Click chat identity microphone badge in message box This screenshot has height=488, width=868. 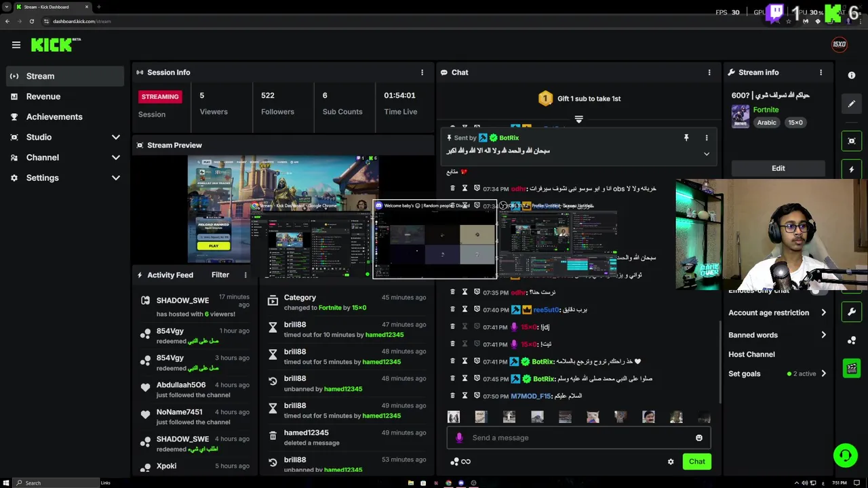(x=459, y=438)
